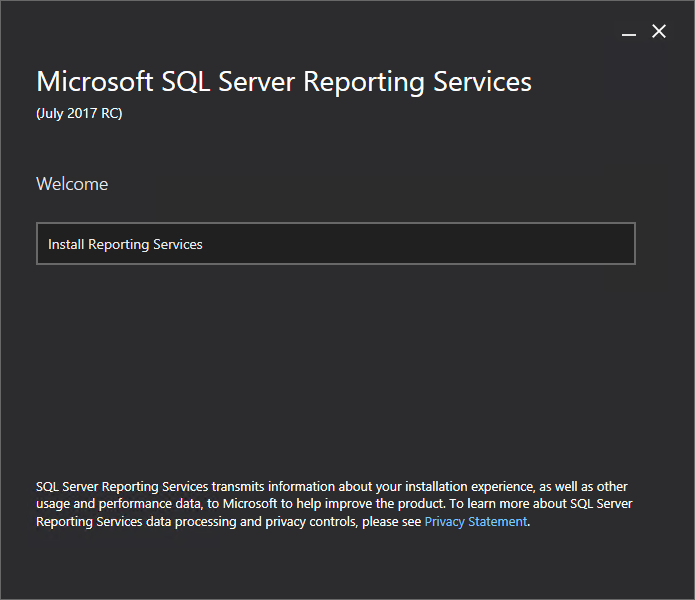Click the first line of the telemetry notice

point(330,486)
